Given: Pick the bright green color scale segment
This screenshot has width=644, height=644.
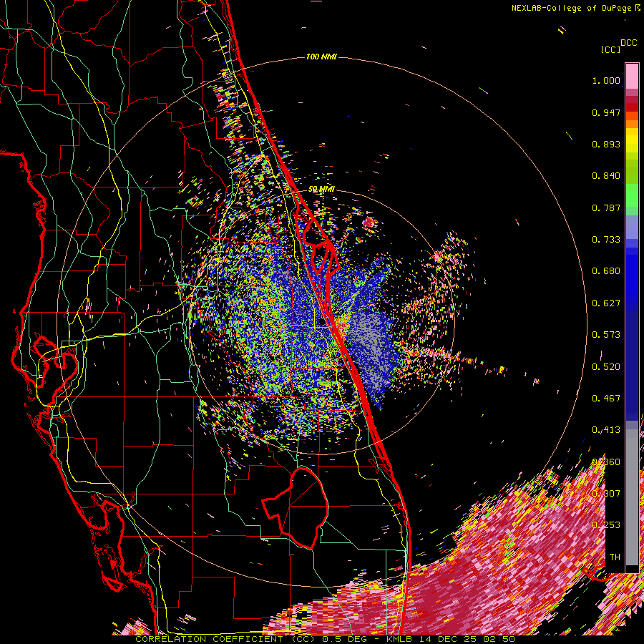Looking at the screenshot, I should click(x=632, y=195).
